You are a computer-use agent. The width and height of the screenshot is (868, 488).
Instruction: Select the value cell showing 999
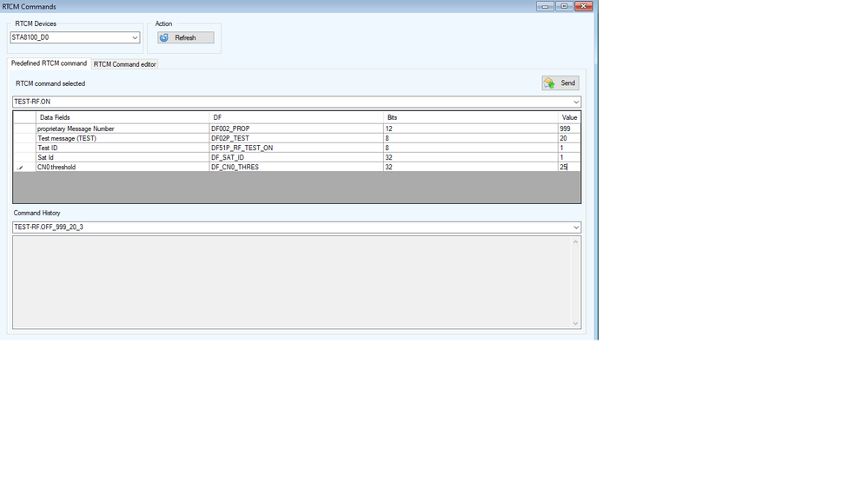tap(569, 129)
